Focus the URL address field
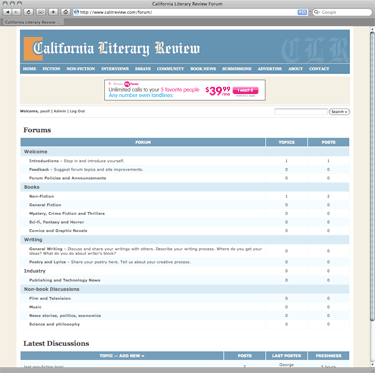 185,12
